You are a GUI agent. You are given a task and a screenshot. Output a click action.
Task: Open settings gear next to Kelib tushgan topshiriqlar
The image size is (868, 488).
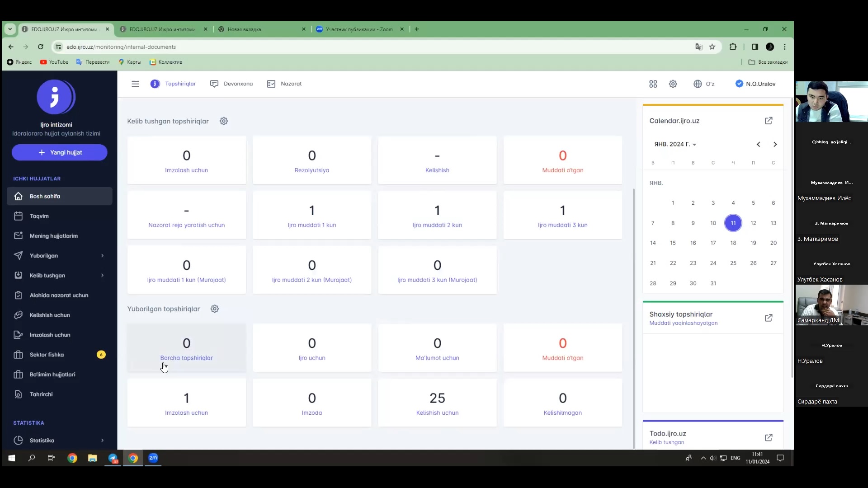pyautogui.click(x=224, y=121)
